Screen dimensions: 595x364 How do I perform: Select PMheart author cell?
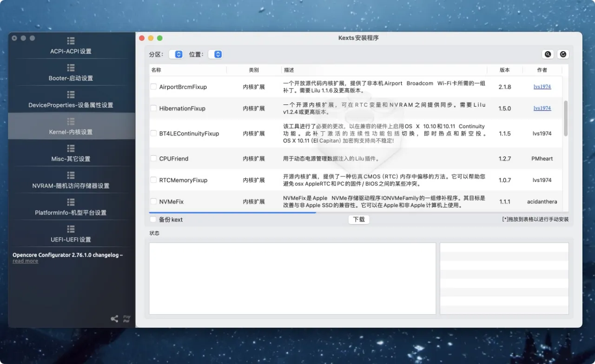point(542,158)
